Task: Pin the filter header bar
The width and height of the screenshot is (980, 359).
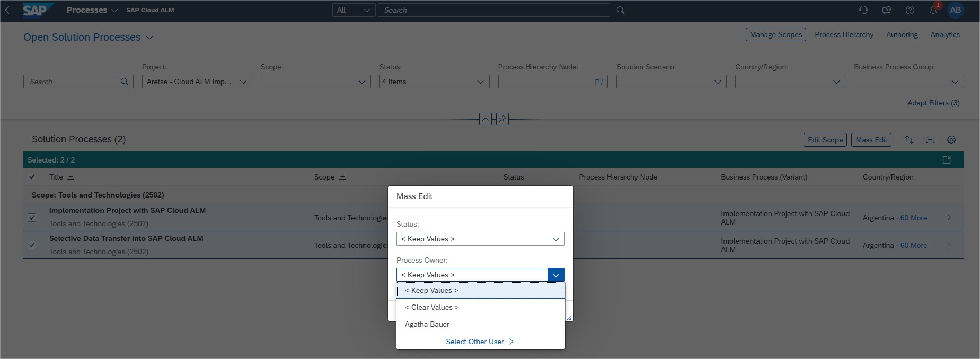Action: (x=502, y=119)
